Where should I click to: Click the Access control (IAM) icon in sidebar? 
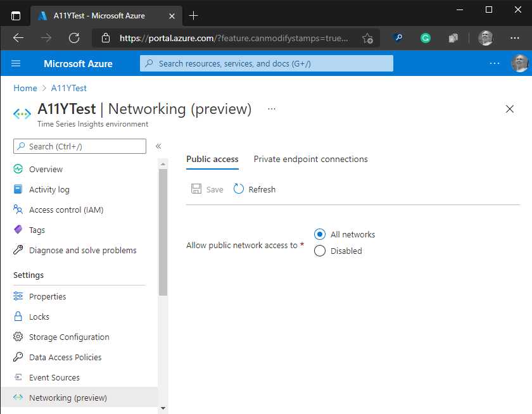(18, 210)
